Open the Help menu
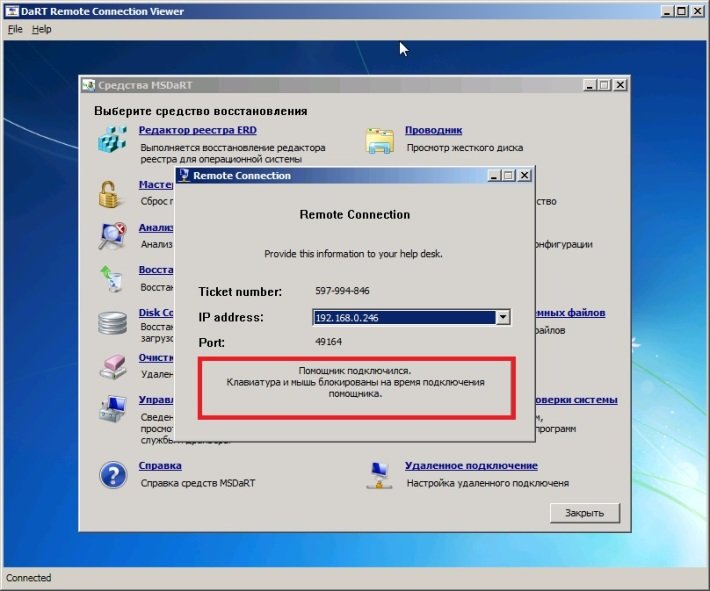The height and width of the screenshot is (591, 710). point(41,29)
